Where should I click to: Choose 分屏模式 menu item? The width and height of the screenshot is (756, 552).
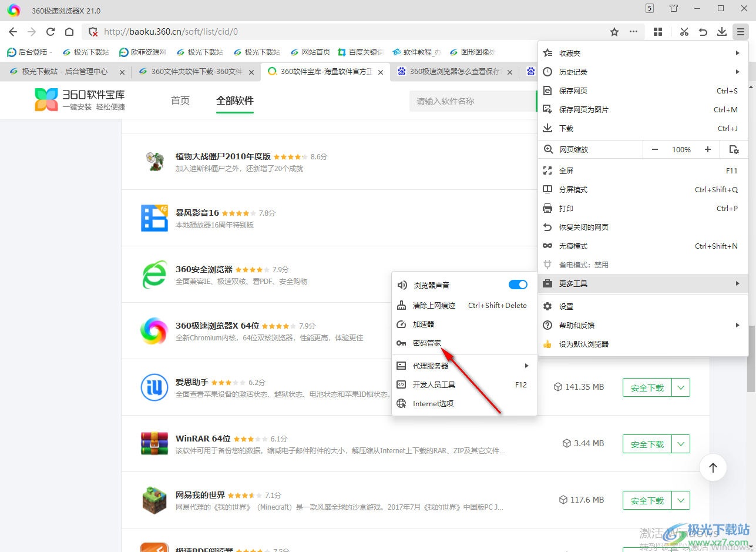(643, 189)
